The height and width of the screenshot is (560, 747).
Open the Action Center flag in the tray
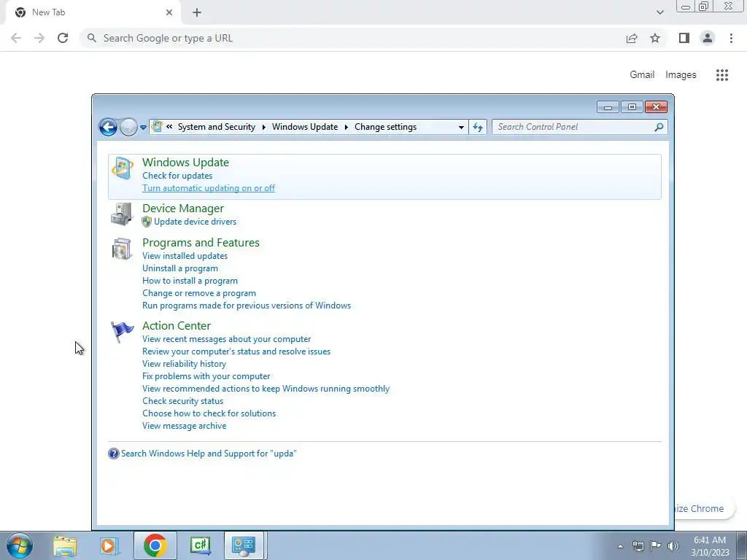coord(656,546)
